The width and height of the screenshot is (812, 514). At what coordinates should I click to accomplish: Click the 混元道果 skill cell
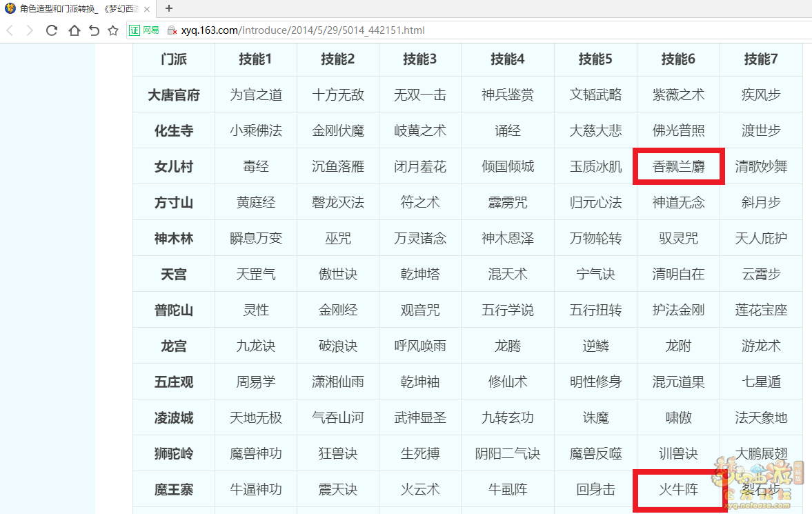coord(678,382)
